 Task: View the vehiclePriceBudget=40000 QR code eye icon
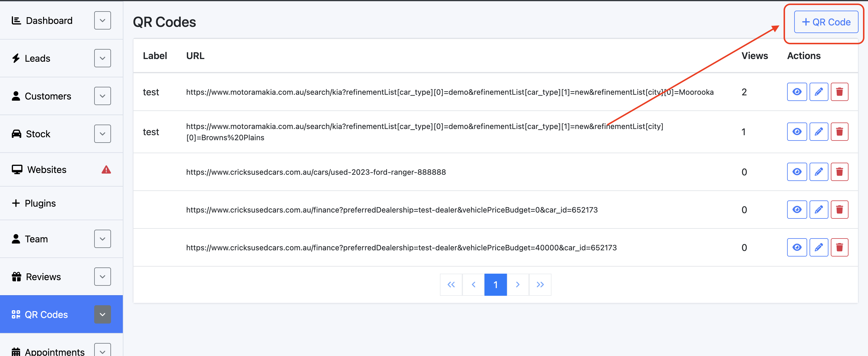point(797,248)
